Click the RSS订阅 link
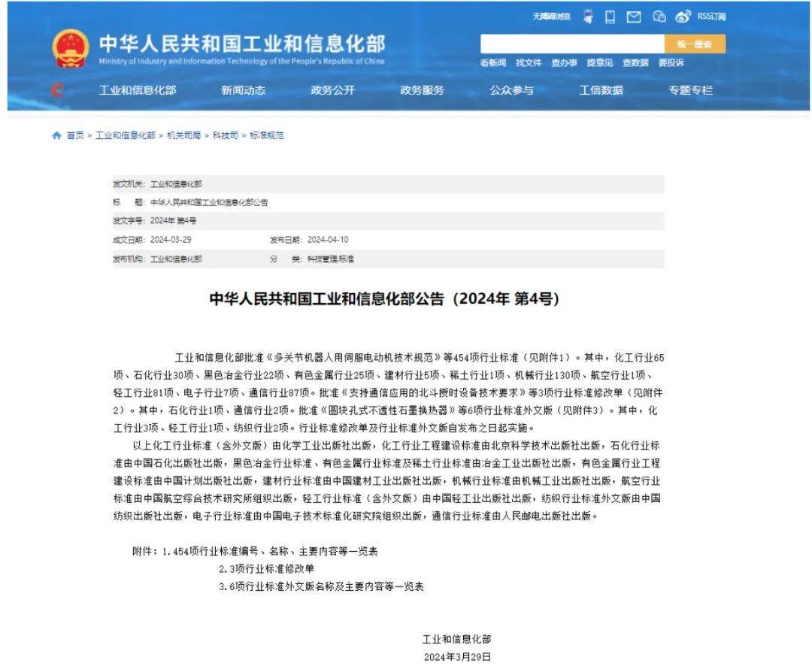Viewport: 812px width, 672px height. [x=711, y=17]
